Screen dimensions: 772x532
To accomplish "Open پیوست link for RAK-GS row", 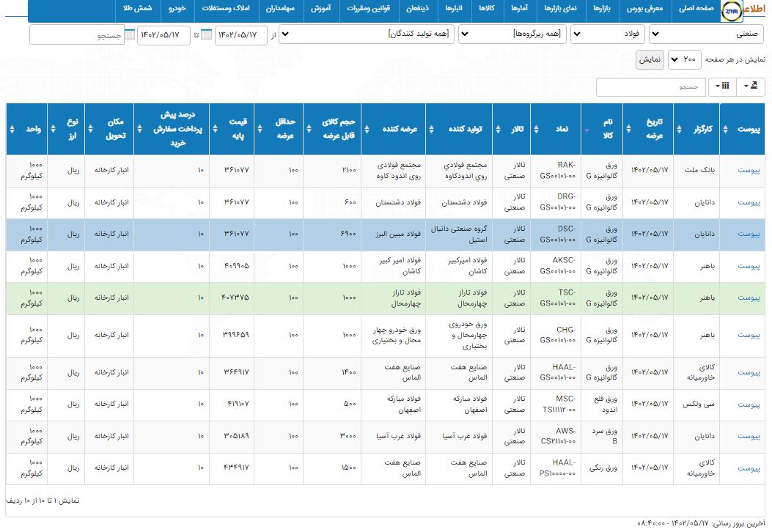I will tap(749, 170).
